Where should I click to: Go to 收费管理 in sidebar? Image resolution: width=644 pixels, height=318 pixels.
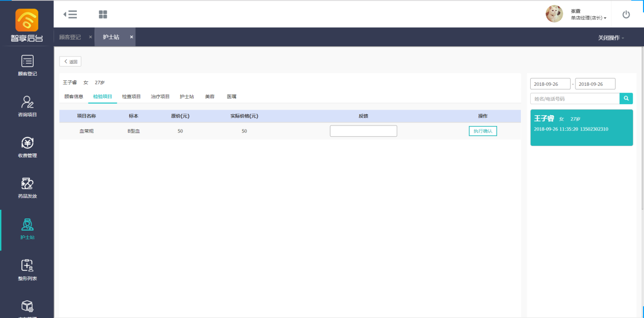pos(27,147)
